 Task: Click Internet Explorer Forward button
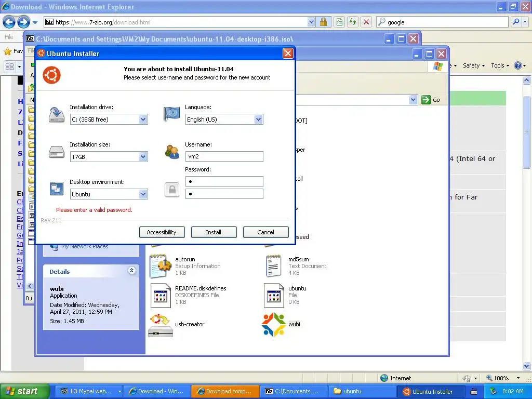[x=23, y=22]
